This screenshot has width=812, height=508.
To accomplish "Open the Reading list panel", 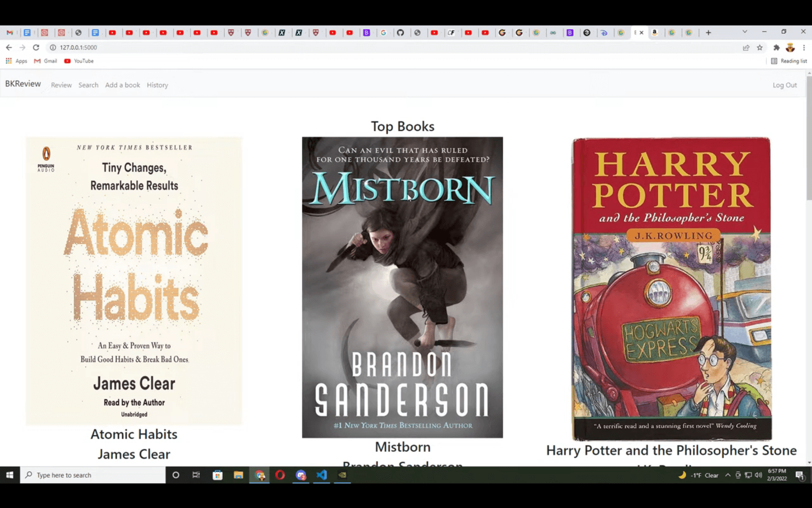I will [789, 61].
